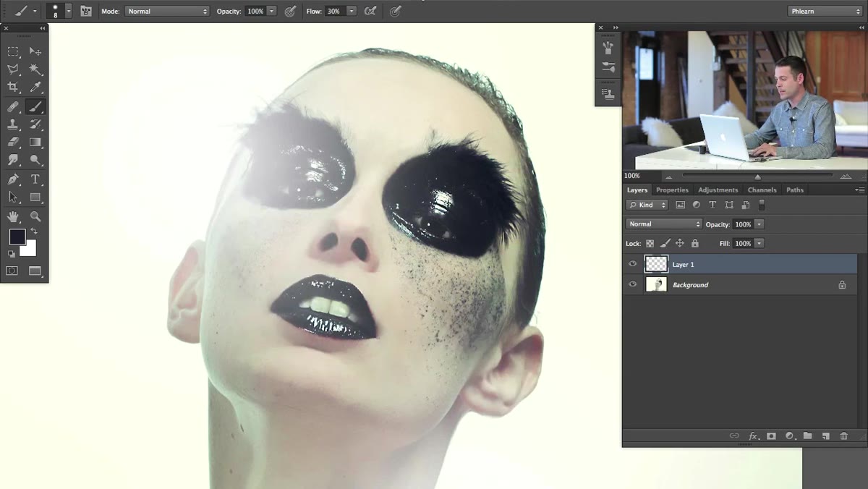Reset default foreground and background colors

coord(12,254)
